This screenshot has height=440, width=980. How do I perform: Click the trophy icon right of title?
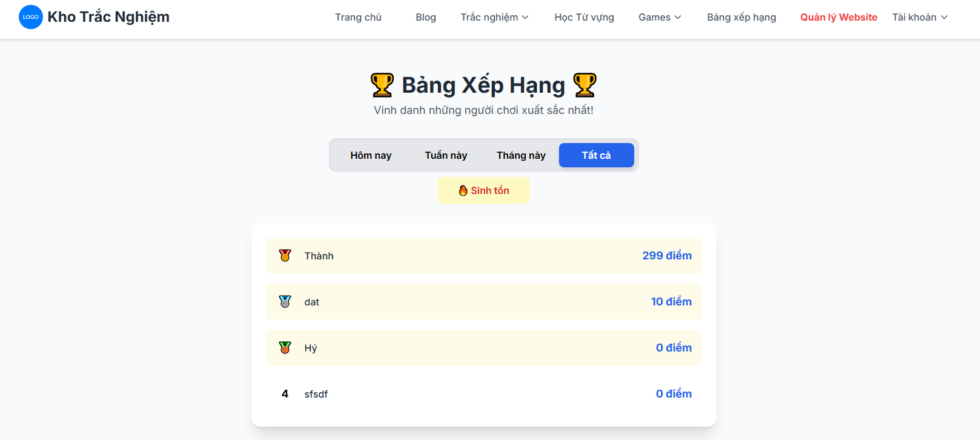click(584, 85)
